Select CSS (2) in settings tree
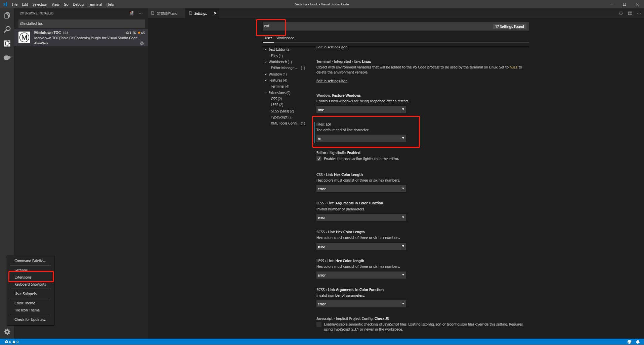The width and height of the screenshot is (644, 345). (276, 99)
